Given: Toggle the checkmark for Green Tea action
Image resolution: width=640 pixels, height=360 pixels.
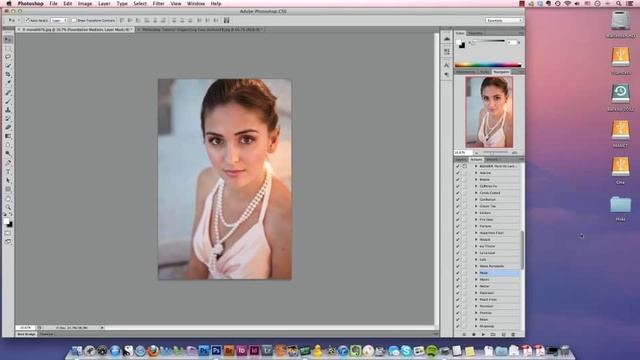Looking at the screenshot, I should tap(458, 206).
